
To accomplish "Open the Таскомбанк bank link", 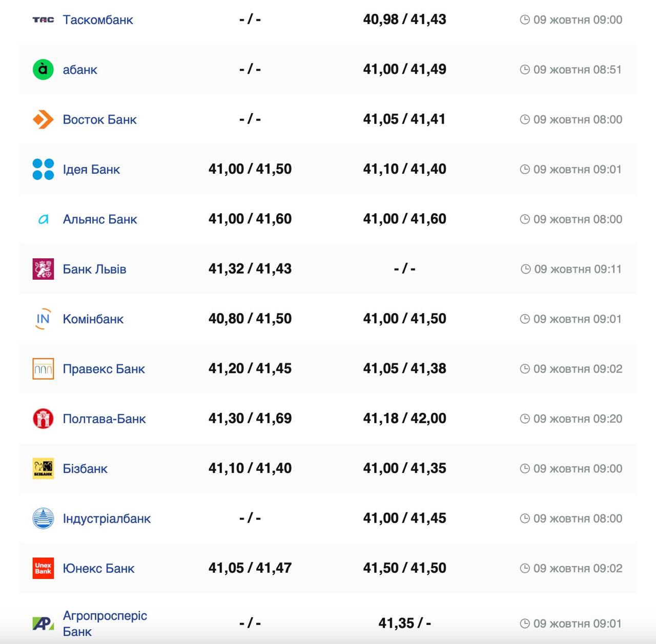I will tap(98, 20).
